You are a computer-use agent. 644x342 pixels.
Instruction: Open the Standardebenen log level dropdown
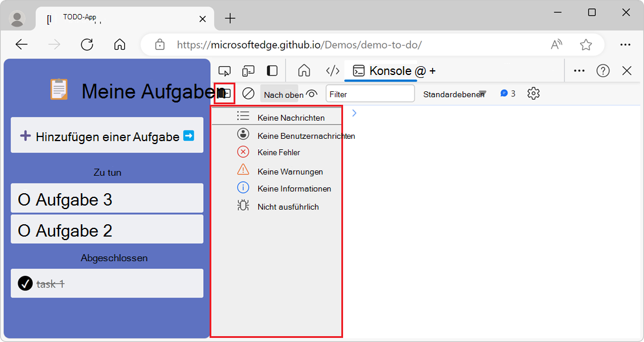coord(454,94)
